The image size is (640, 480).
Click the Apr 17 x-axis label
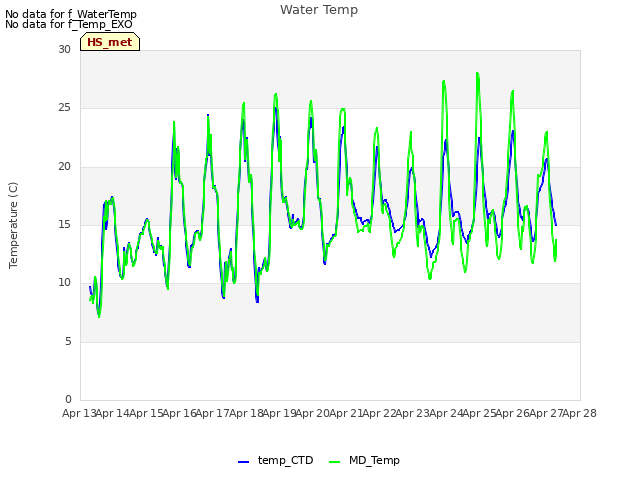click(x=212, y=413)
